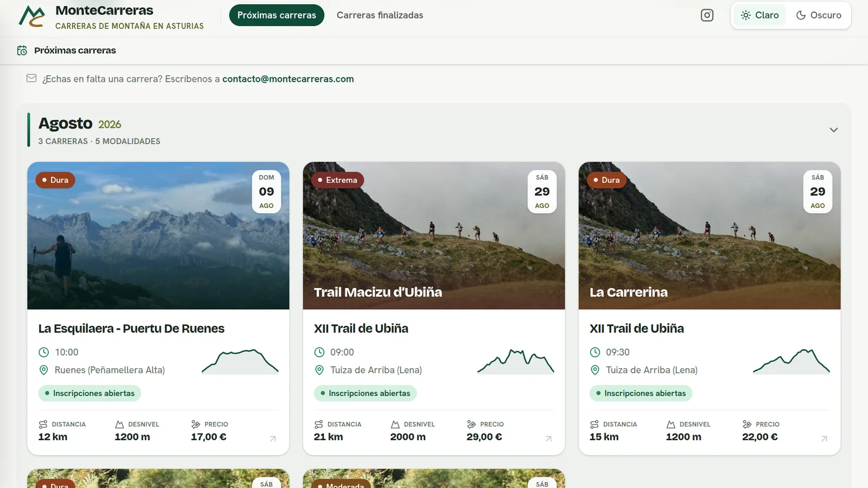Select the Próximas carreras tab
868x488 pixels.
coord(277,15)
